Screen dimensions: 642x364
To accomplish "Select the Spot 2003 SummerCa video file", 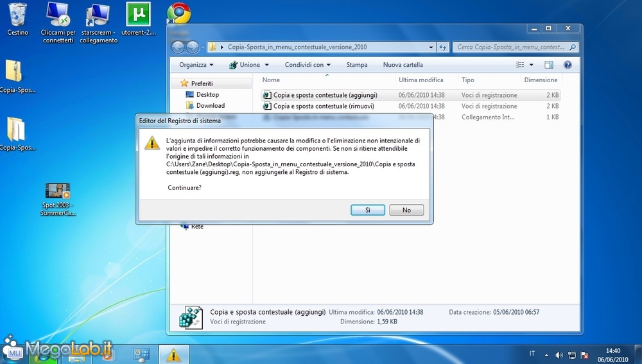I will click(58, 200).
